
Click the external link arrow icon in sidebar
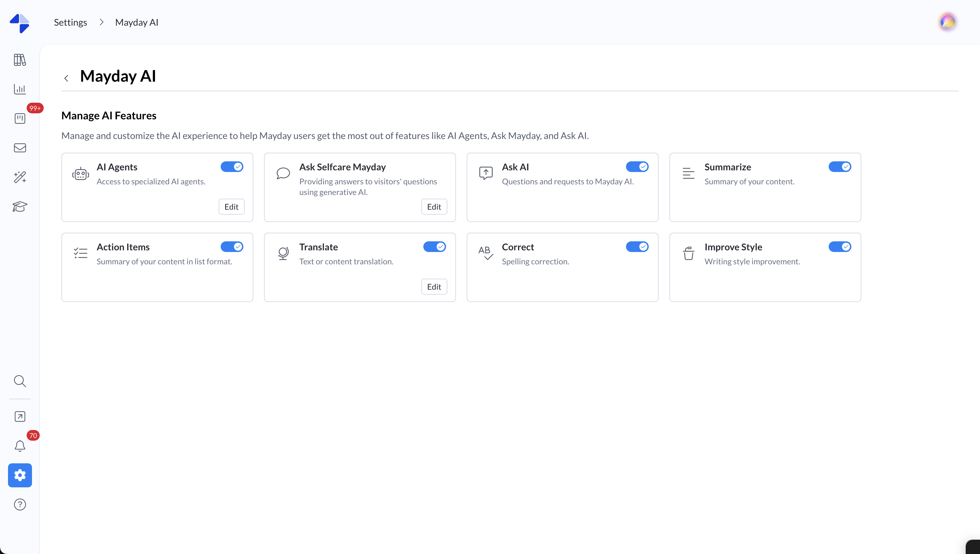click(20, 416)
